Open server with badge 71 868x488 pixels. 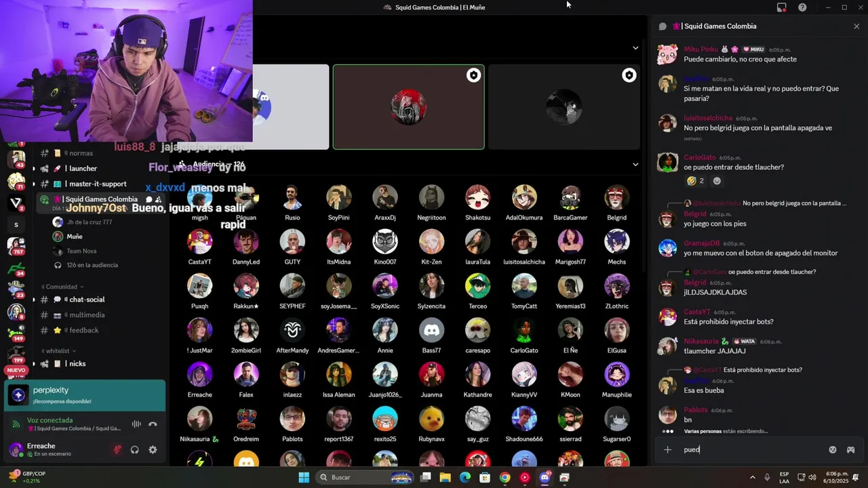(x=16, y=181)
